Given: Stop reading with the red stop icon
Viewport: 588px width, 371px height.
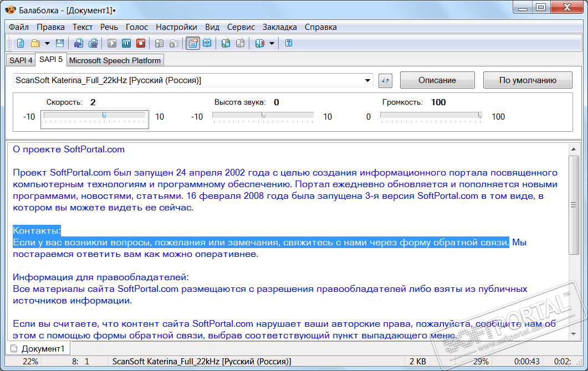Looking at the screenshot, I should pyautogui.click(x=141, y=44).
